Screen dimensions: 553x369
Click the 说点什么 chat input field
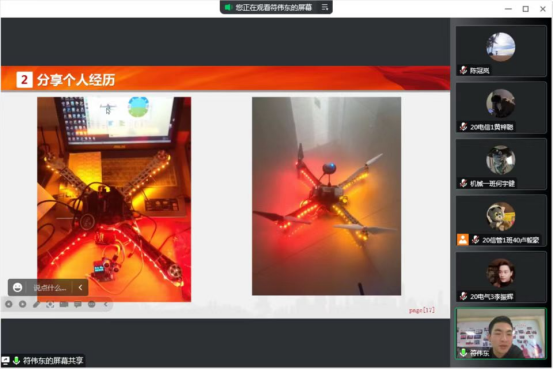point(50,288)
